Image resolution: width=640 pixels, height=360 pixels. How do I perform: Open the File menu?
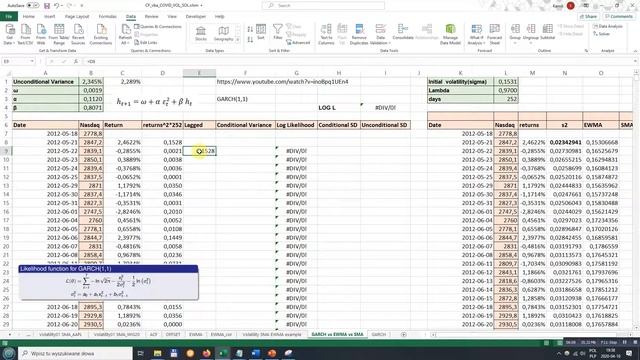[x=9, y=16]
